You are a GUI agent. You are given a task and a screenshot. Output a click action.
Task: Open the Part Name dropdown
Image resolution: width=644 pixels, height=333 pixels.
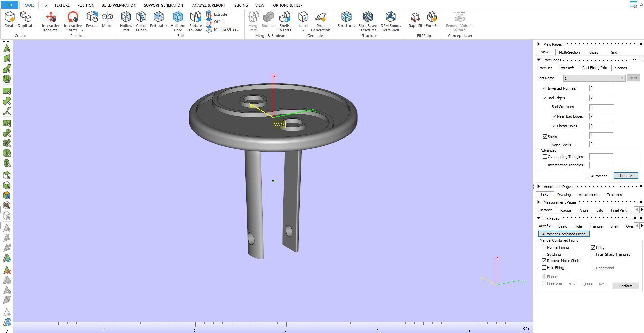coord(594,78)
